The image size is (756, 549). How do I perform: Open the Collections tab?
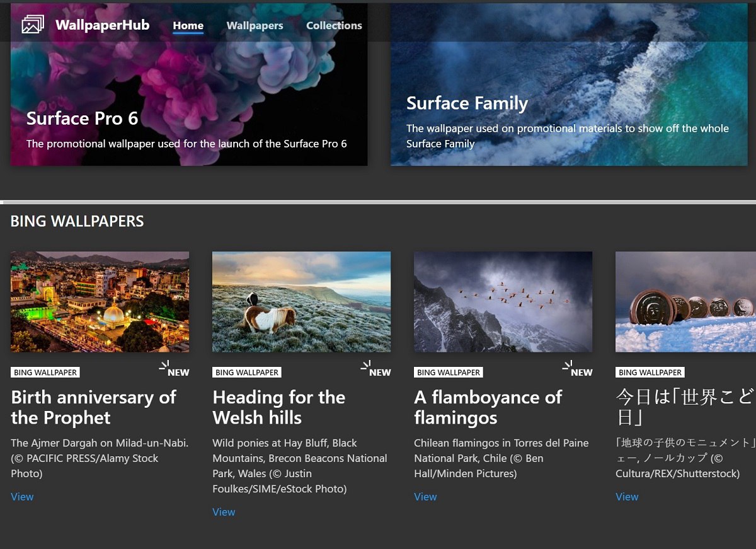coord(334,26)
